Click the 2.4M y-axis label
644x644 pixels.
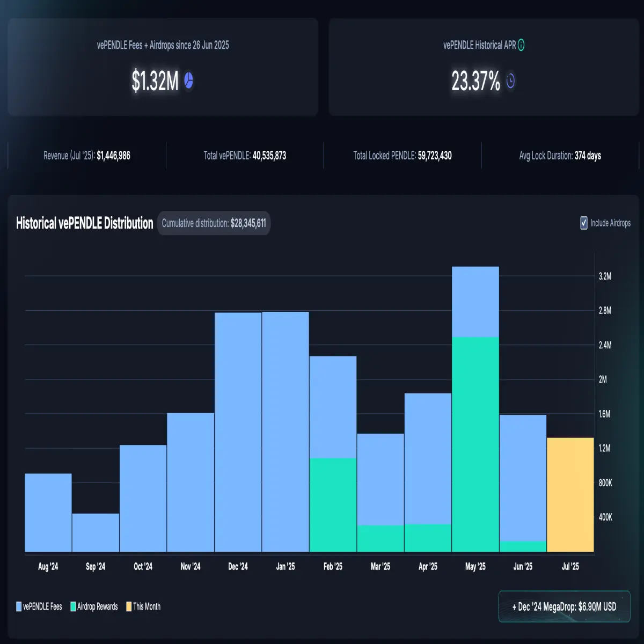(605, 345)
